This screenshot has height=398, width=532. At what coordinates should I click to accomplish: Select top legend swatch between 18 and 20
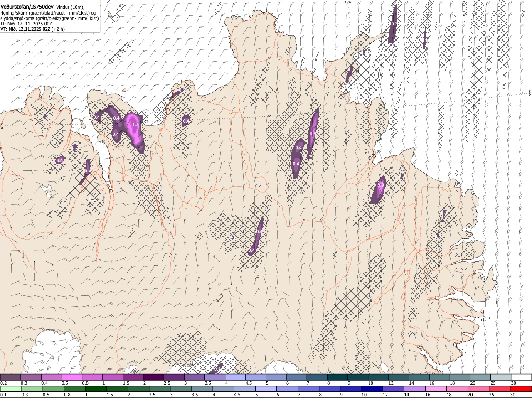click(x=460, y=377)
